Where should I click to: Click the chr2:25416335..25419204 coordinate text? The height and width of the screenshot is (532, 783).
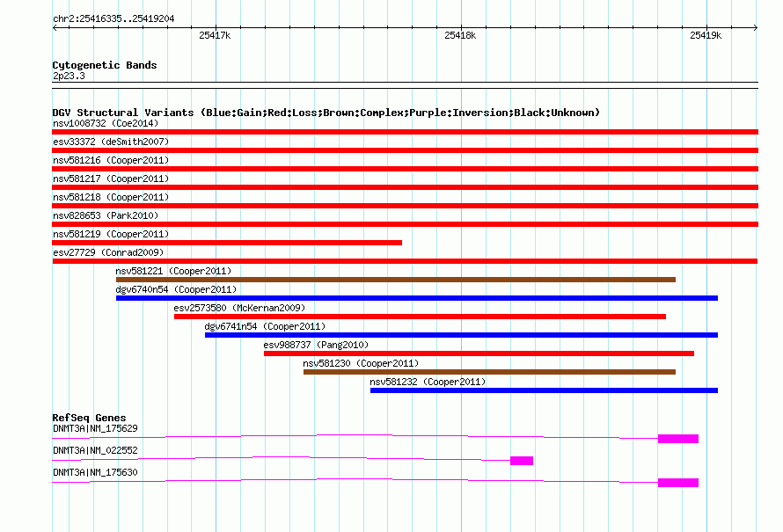[x=113, y=18]
